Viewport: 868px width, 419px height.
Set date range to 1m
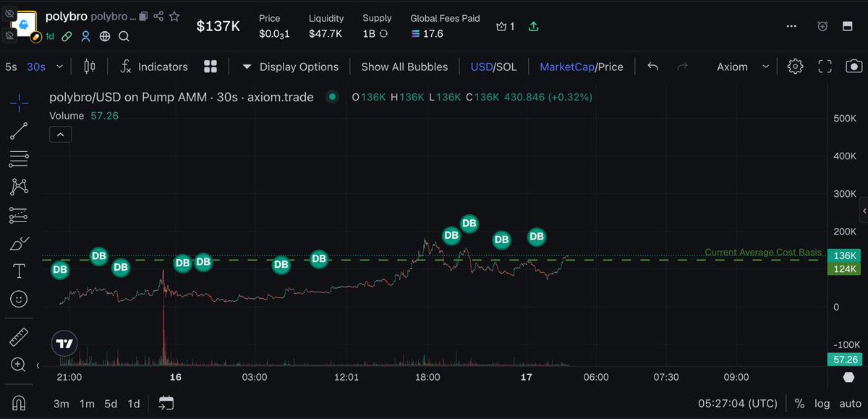click(87, 403)
